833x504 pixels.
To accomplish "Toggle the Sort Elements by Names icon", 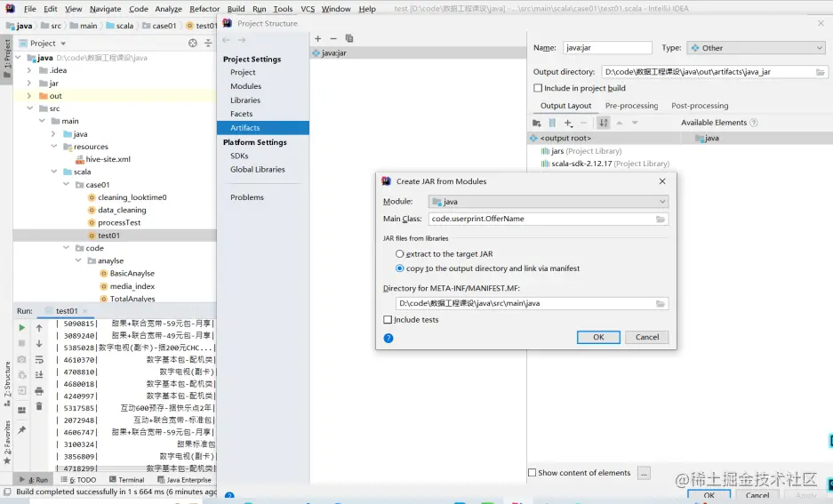I will click(604, 123).
